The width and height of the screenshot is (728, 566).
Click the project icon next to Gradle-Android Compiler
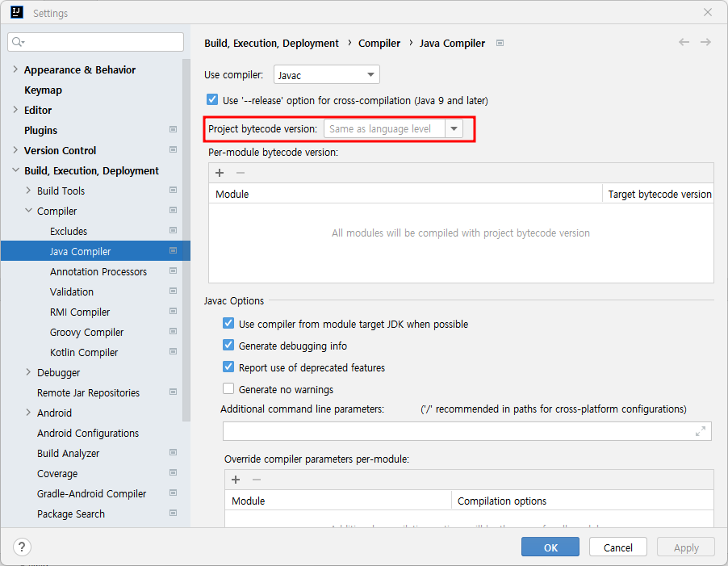pyautogui.click(x=174, y=493)
